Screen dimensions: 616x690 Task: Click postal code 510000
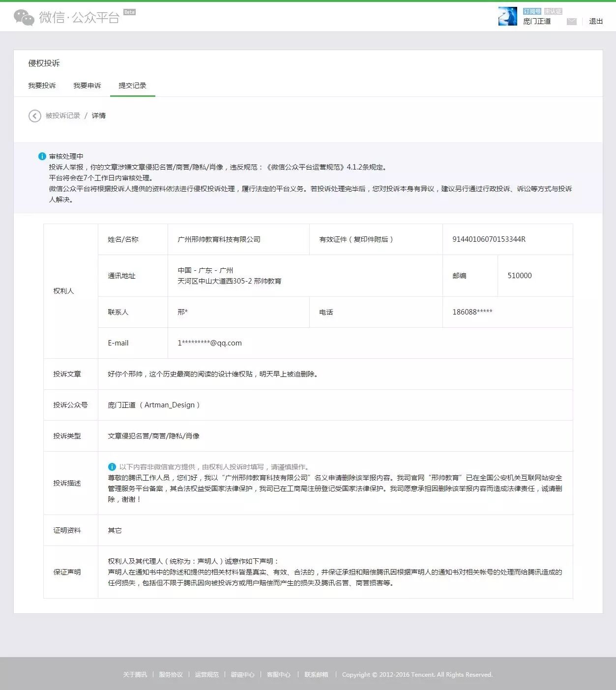[x=520, y=276]
